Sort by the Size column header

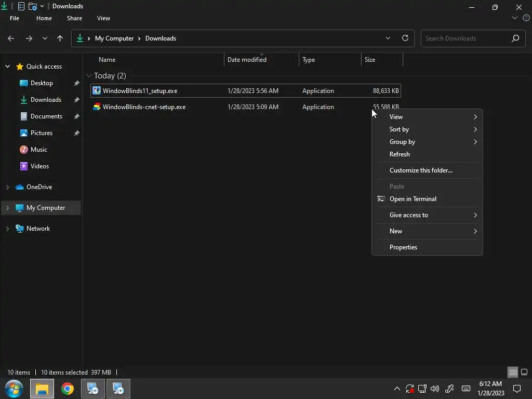tap(370, 60)
